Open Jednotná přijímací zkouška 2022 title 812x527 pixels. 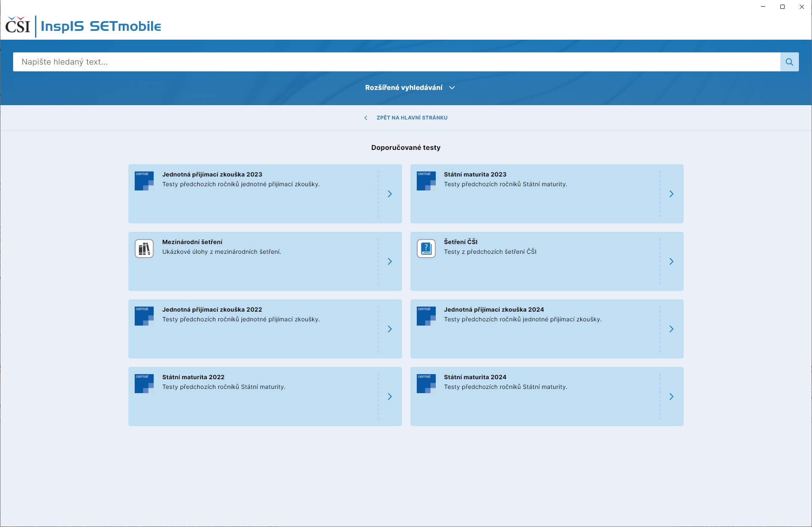click(212, 310)
